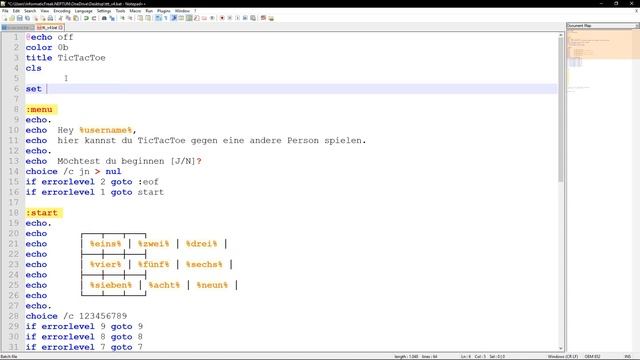The width and height of the screenshot is (640, 360).
Task: Save the current file via toolbar
Action: coord(20,18)
